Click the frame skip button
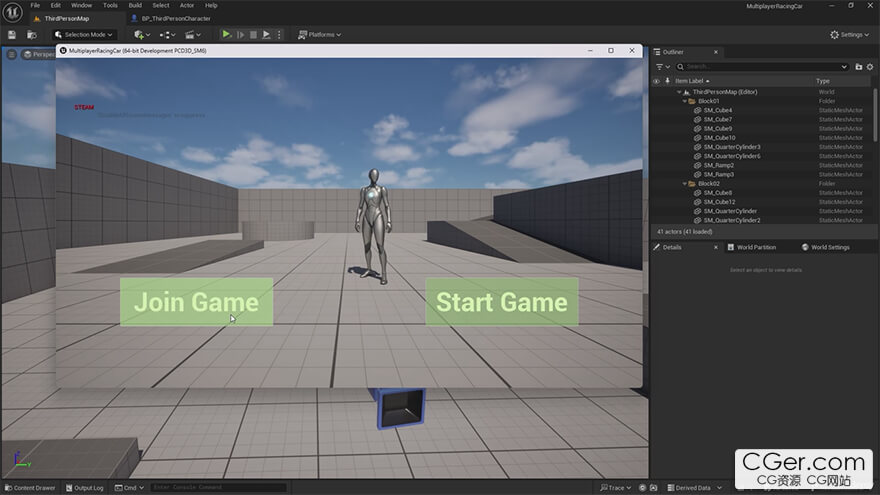The width and height of the screenshot is (880, 495). point(241,35)
